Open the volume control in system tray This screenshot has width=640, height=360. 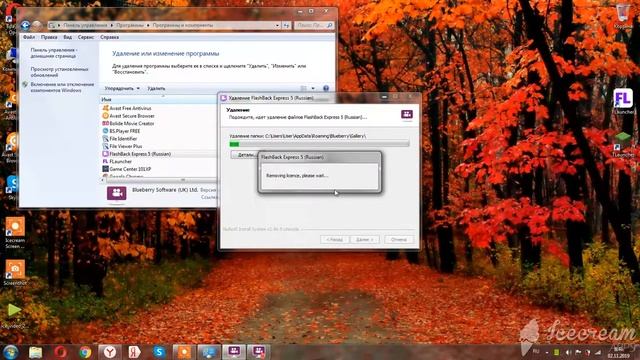pyautogui.click(x=568, y=352)
